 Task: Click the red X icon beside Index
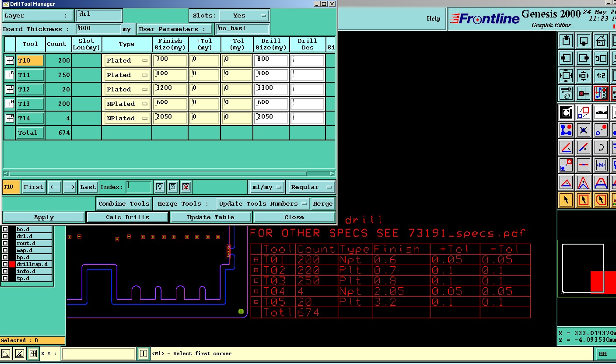186,187
